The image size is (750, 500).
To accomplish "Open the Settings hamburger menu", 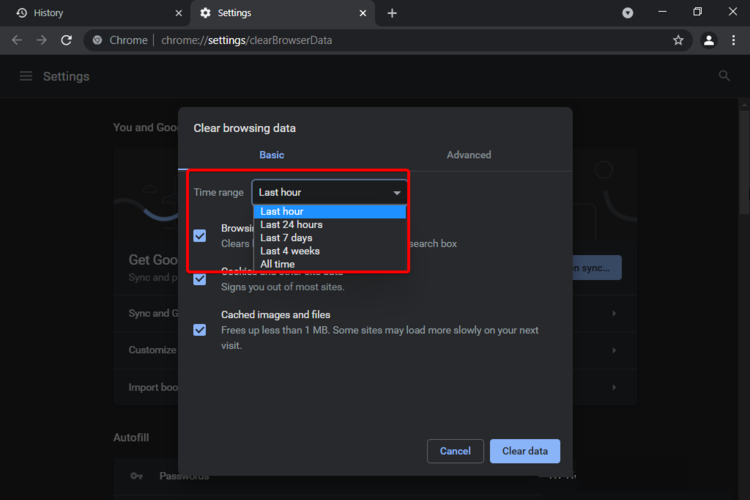I will click(x=26, y=76).
